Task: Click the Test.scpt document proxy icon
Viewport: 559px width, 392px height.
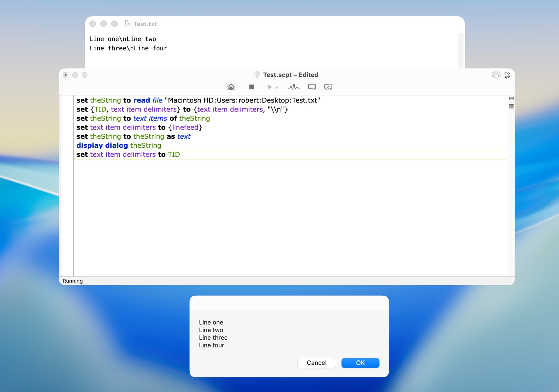Action: (257, 75)
